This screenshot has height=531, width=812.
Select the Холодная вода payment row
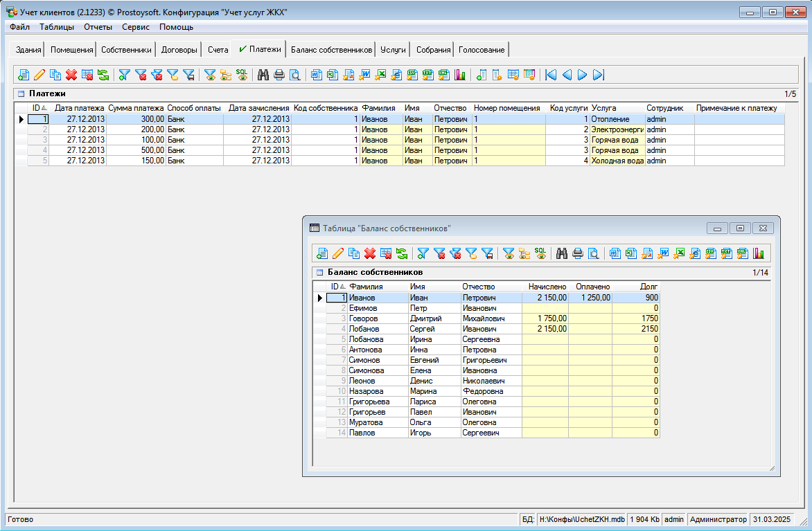(x=615, y=161)
